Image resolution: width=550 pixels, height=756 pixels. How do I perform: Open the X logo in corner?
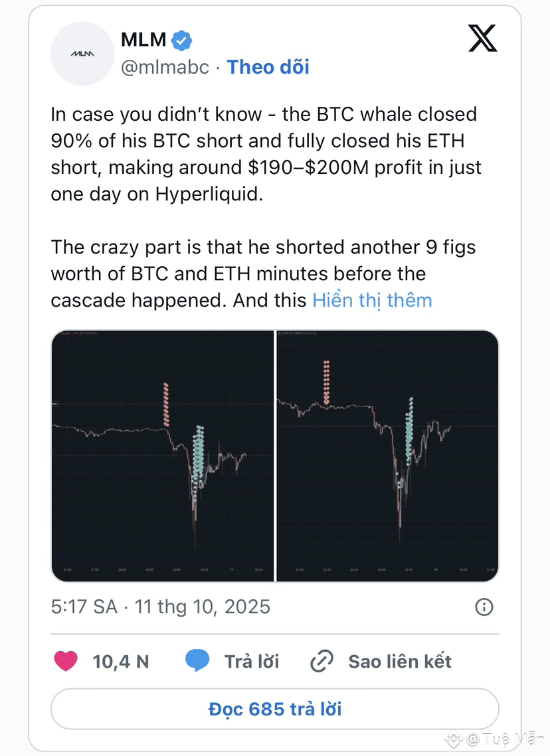tap(482, 38)
